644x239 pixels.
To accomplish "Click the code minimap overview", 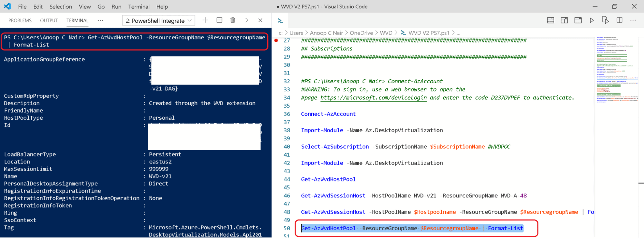I will (617, 69).
